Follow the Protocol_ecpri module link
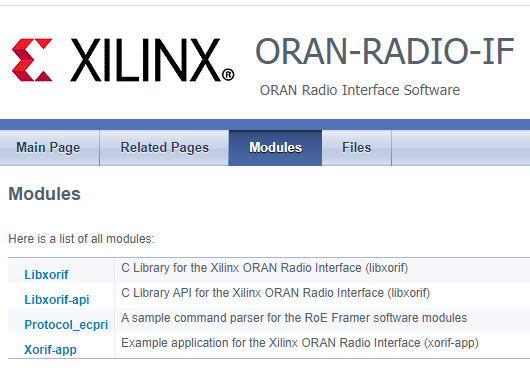530x370 pixels. [66, 325]
